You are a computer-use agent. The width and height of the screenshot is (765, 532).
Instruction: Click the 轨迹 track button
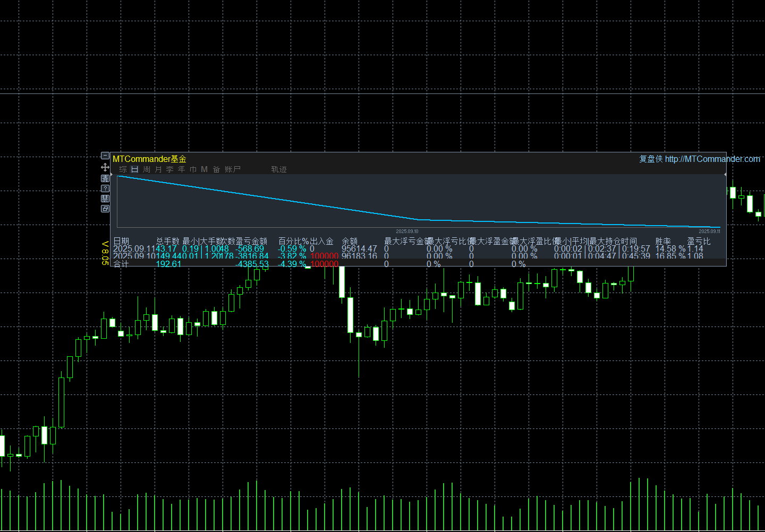[x=279, y=169]
